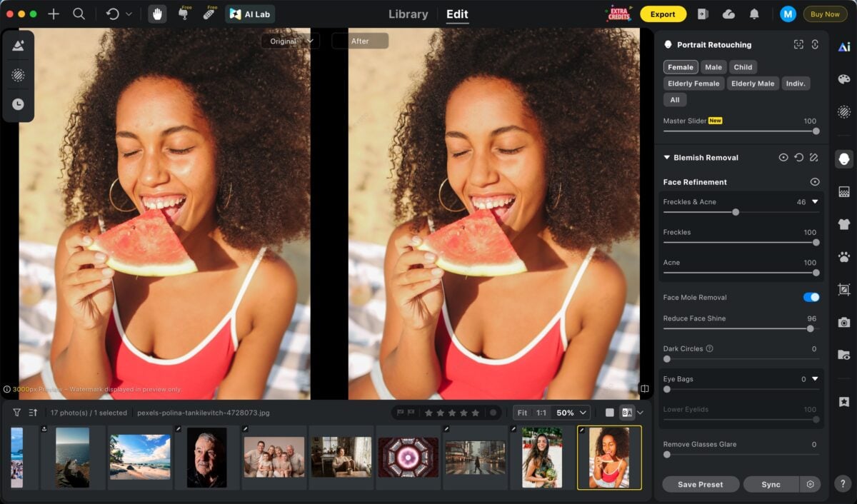Adjust the Reduce Face Shine slider
857x504 pixels.
point(810,329)
